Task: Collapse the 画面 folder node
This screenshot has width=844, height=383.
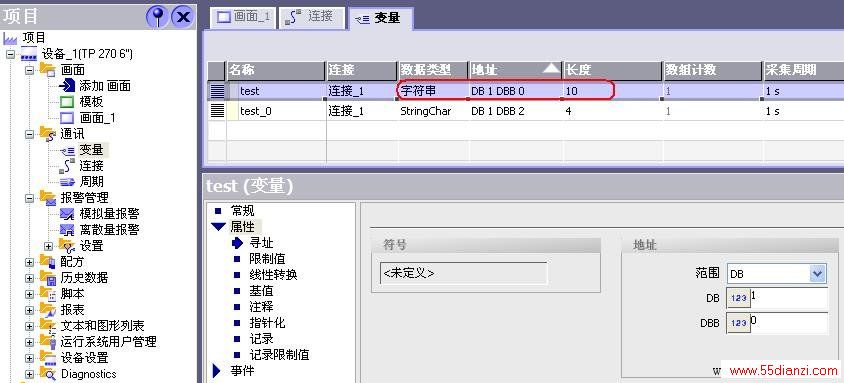Action: (x=29, y=70)
